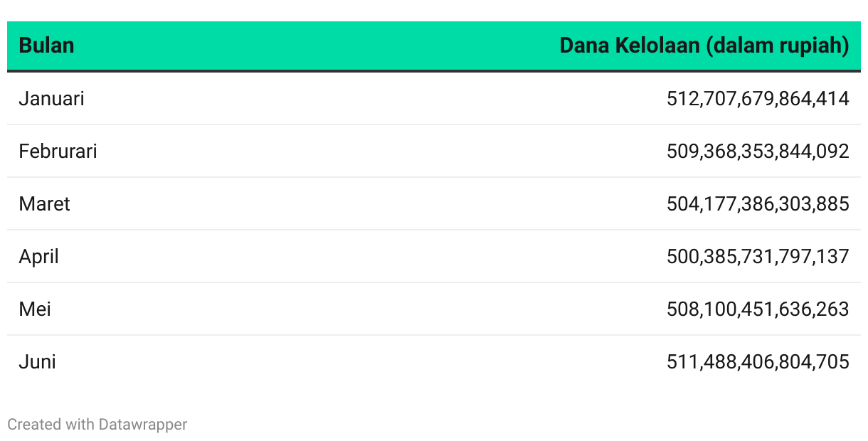
Task: Select the Juni row label
Action: click(x=37, y=361)
